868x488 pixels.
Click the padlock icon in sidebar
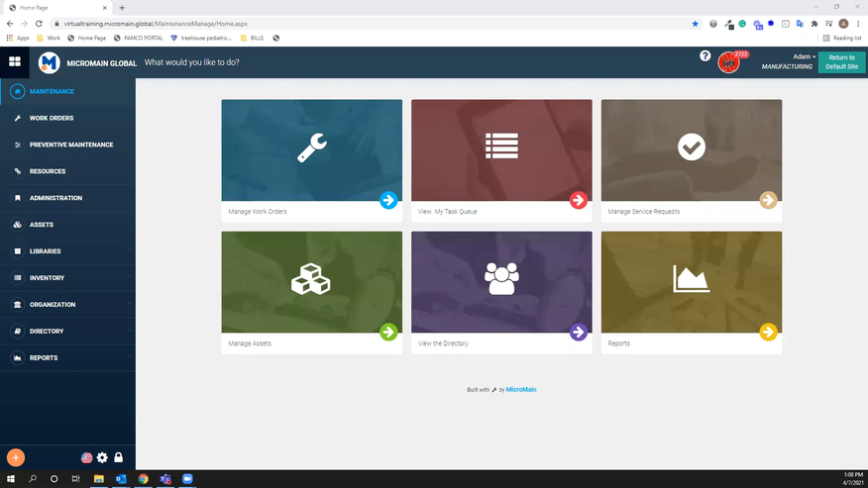[x=118, y=457]
